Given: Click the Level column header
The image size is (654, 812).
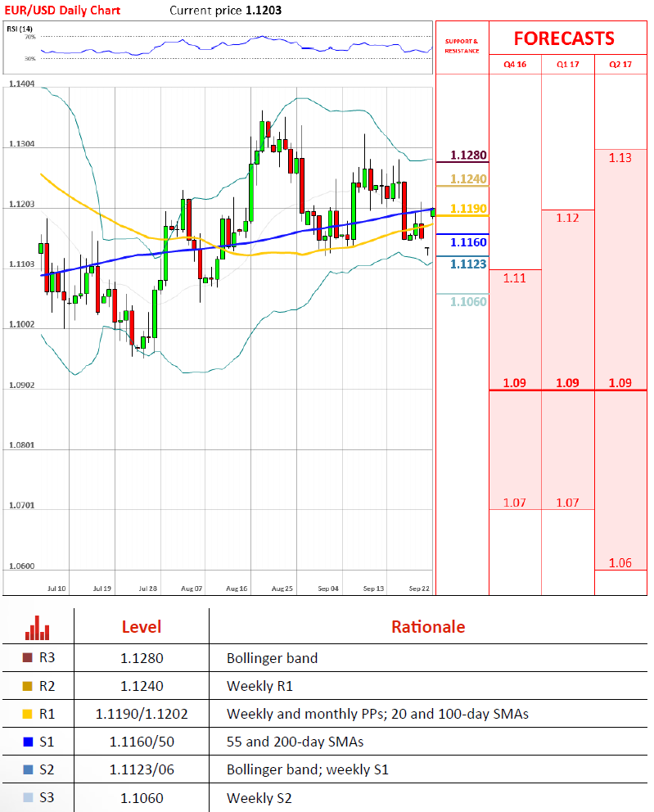Looking at the screenshot, I should tap(142, 627).
